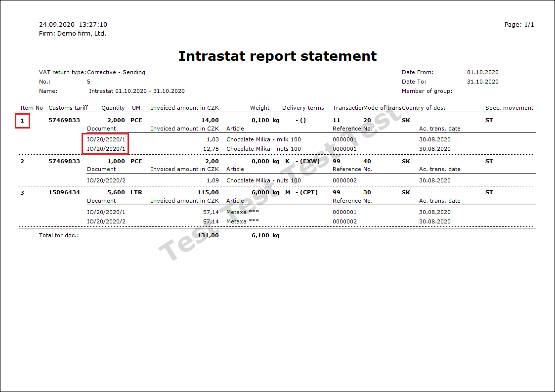Click the 'VAT return type:' label

63,72
